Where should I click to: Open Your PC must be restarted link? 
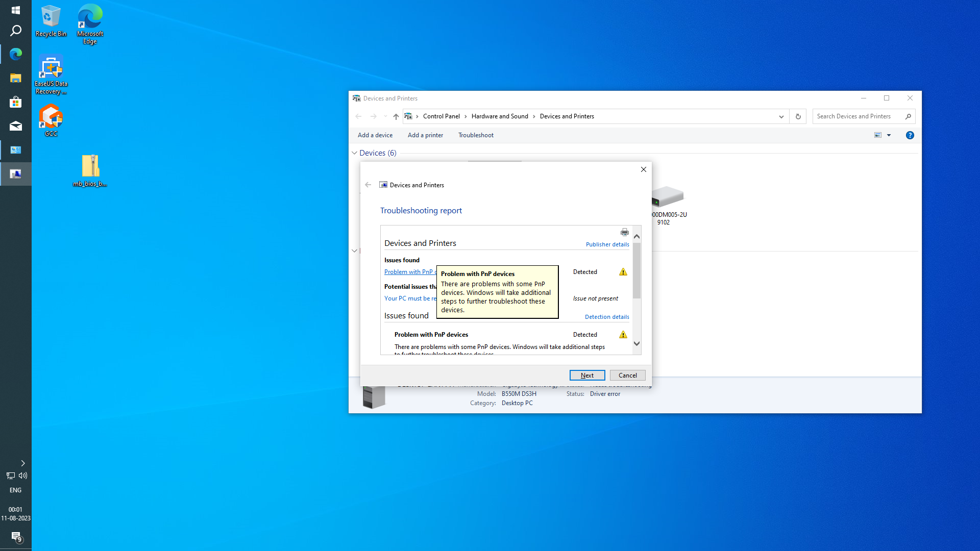tap(410, 298)
